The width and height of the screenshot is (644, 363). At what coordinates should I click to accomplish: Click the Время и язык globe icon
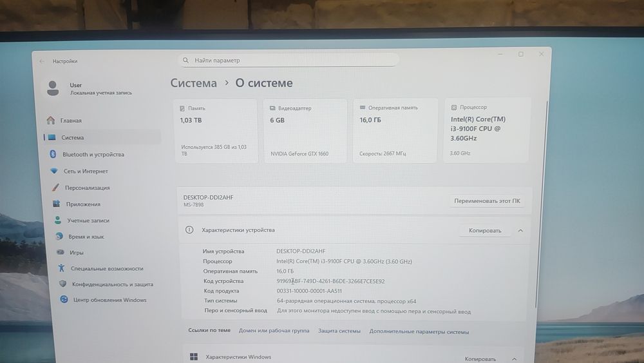59,237
